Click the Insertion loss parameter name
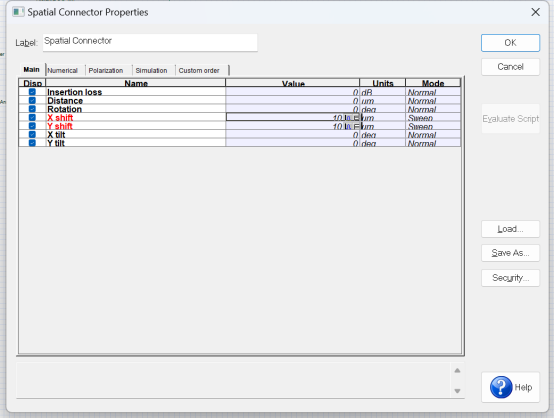554x419 pixels. (75, 92)
